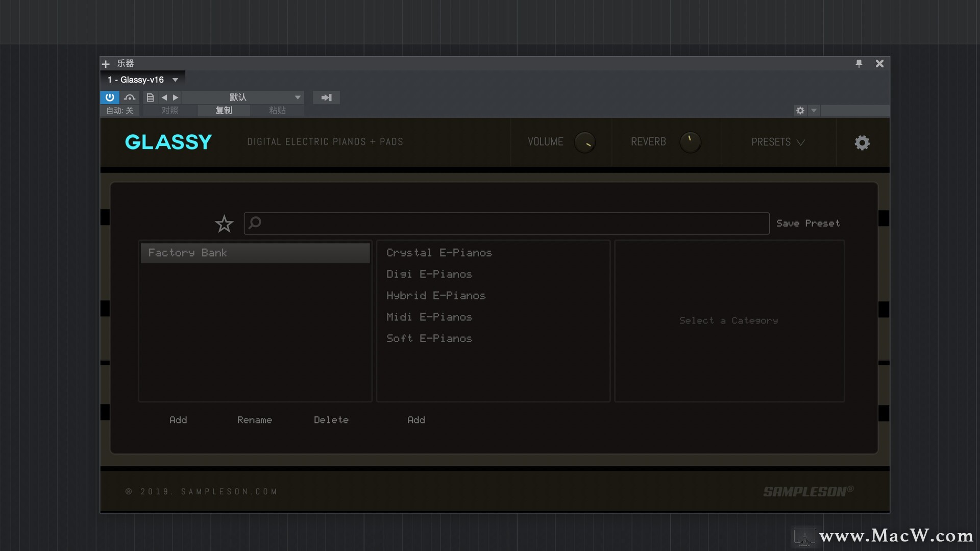Close the instrument plugin window
This screenshot has width=980, height=551.
pyautogui.click(x=879, y=63)
